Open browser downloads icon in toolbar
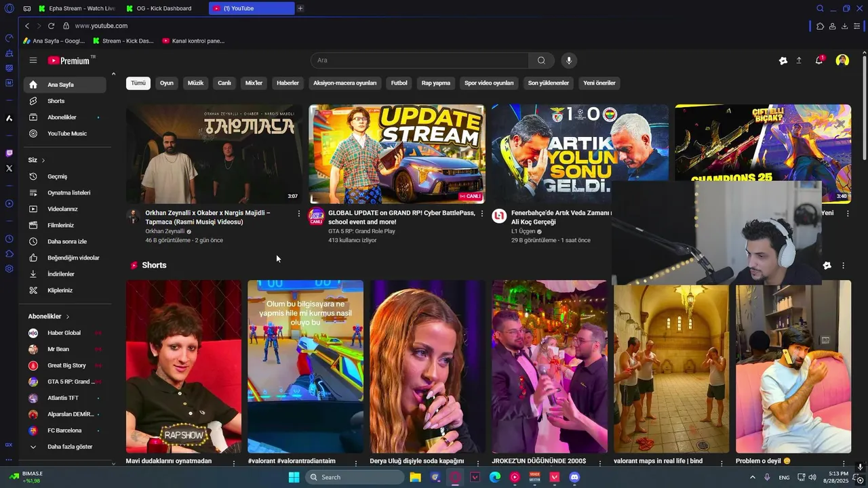This screenshot has width=868, height=488. pyautogui.click(x=844, y=26)
